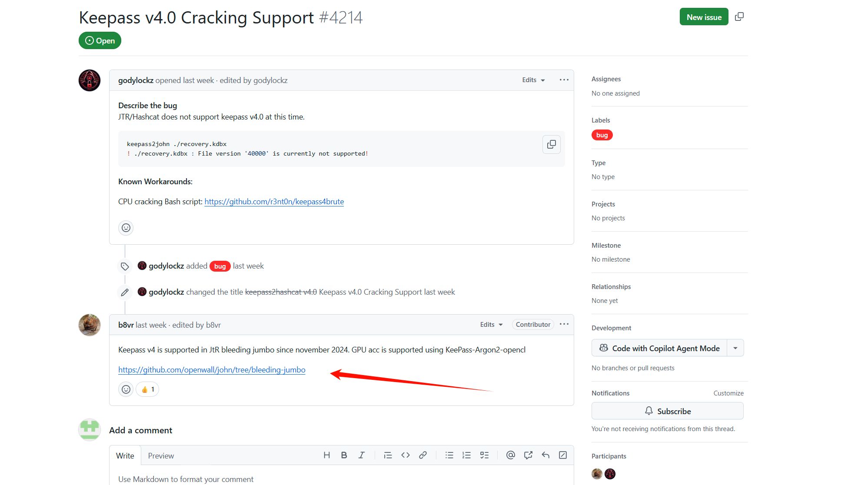
Task: Insert code formatting in comment
Action: tap(405, 455)
